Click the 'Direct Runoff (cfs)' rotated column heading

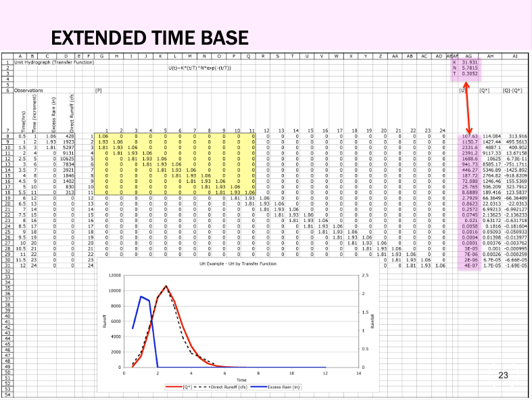72,113
